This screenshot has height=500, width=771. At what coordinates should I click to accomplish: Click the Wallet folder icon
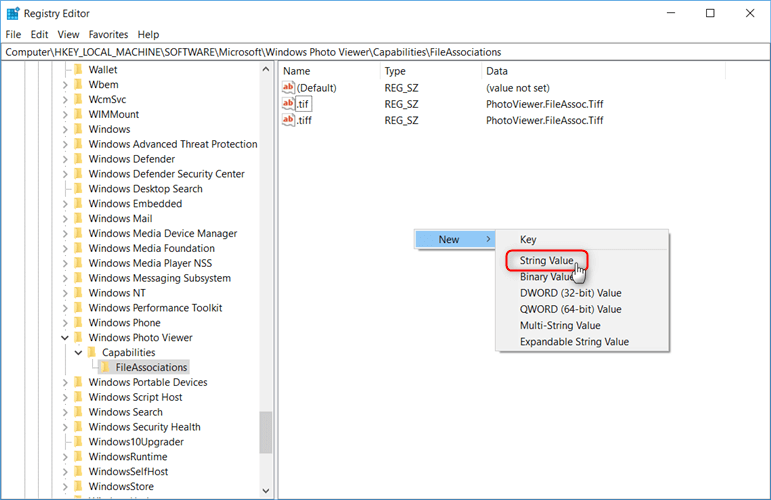pyautogui.click(x=78, y=69)
